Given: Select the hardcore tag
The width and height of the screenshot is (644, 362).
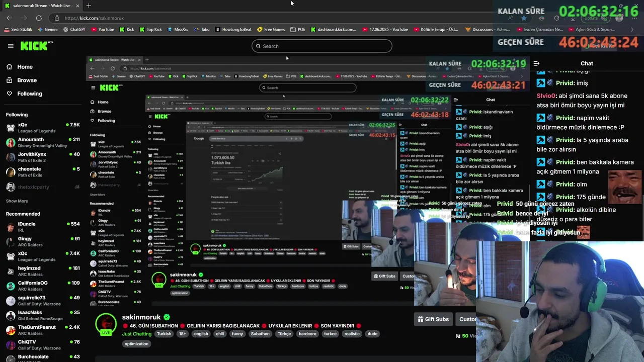Looking at the screenshot, I should click(x=307, y=334).
